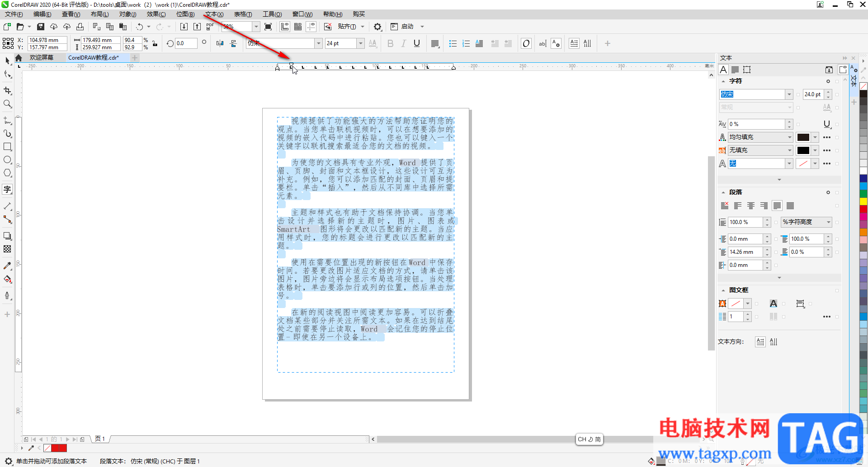Click the Publish to PDF icon
The height and width of the screenshot is (467, 868).
click(x=210, y=27)
